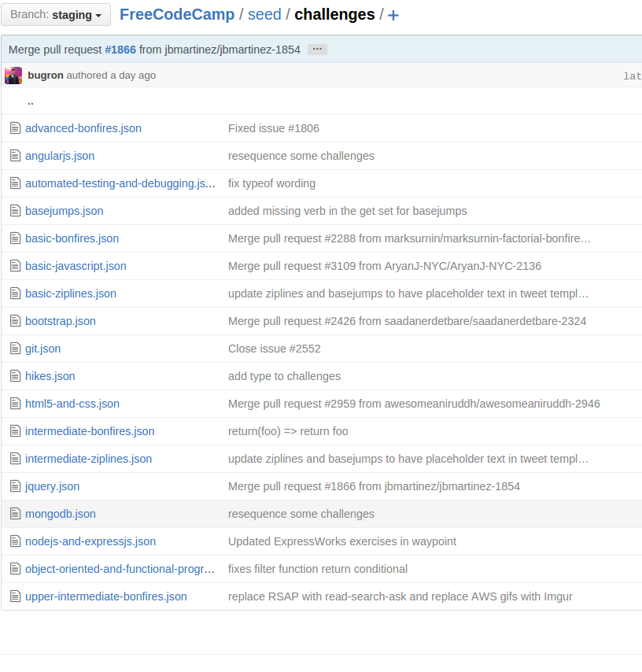Open intermediate-bonfires.json file
This screenshot has width=642, height=672.
pyautogui.click(x=90, y=431)
